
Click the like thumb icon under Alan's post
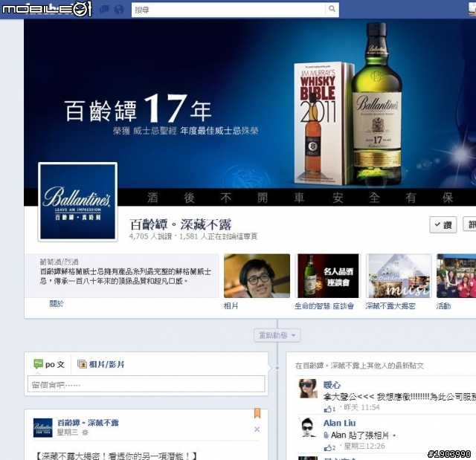327,447
